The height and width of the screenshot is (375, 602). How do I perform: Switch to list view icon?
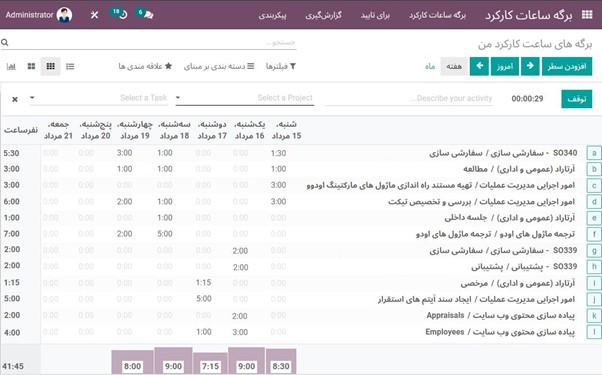pyautogui.click(x=70, y=66)
